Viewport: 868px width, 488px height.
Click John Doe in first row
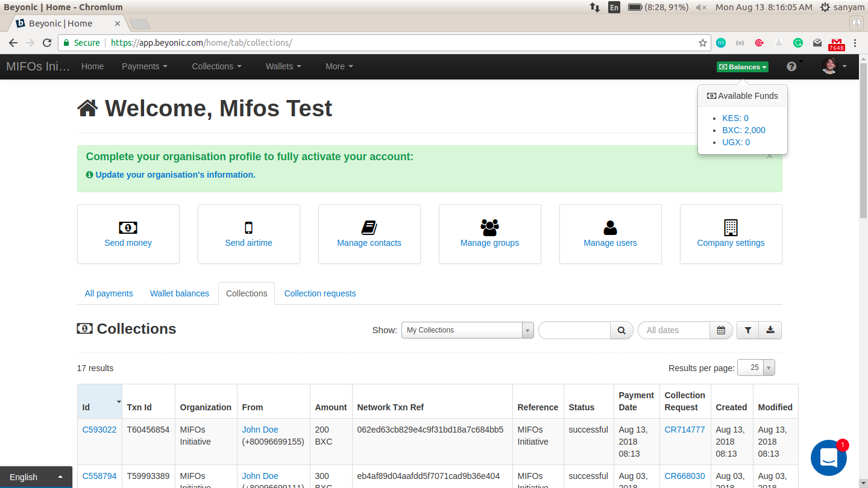pos(260,430)
